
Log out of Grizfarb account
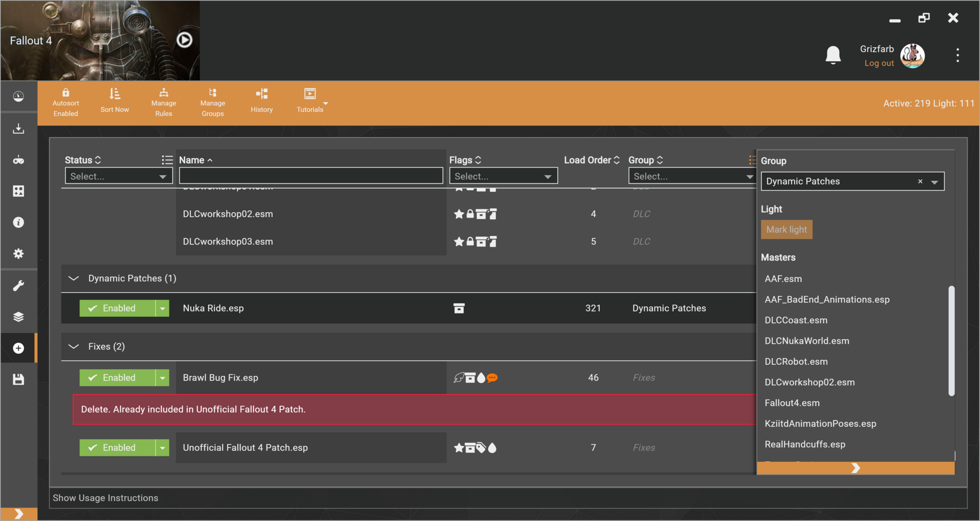click(x=879, y=63)
